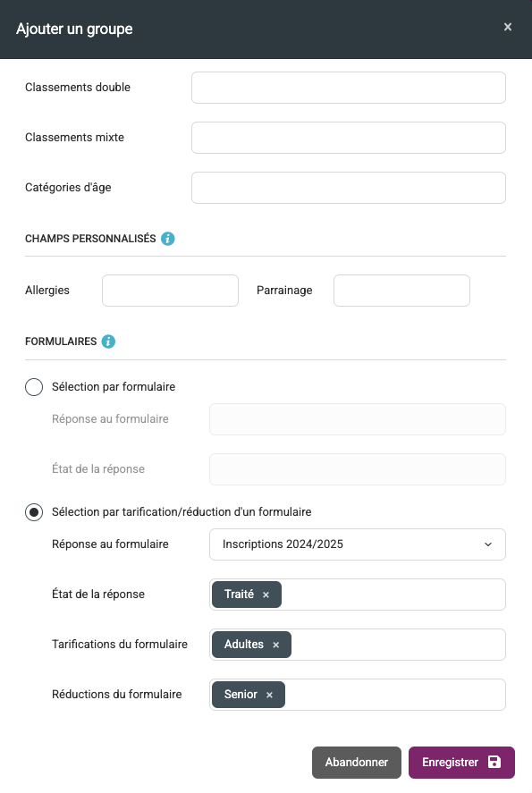Save with the Enregistrer button
Screen dimensions: 532x793
[x=461, y=762]
